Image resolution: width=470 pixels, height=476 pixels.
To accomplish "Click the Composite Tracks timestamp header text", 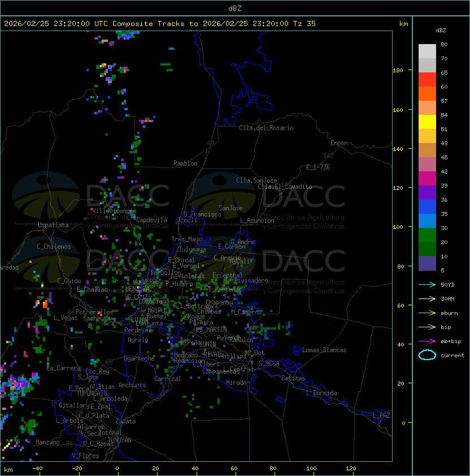I will (160, 24).
